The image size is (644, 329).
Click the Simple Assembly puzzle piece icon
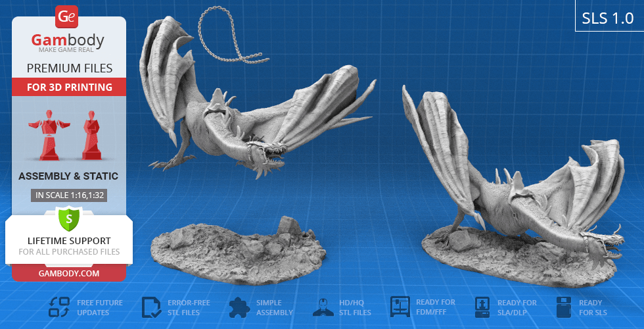click(x=239, y=307)
